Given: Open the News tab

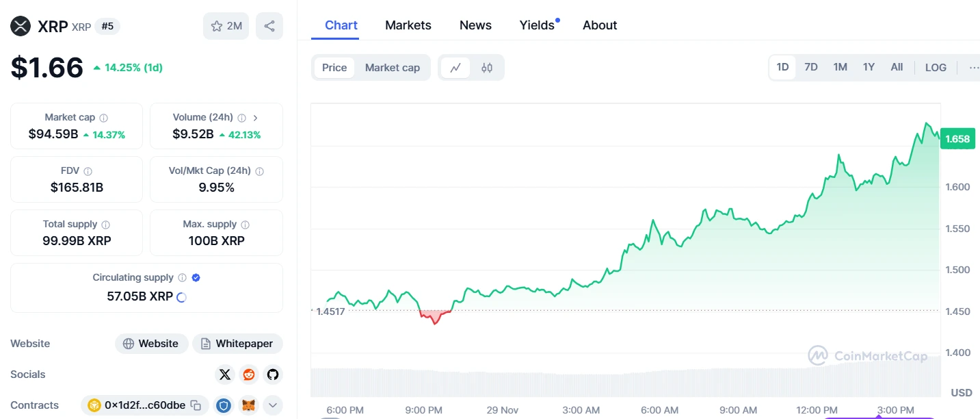Looking at the screenshot, I should click(x=475, y=25).
